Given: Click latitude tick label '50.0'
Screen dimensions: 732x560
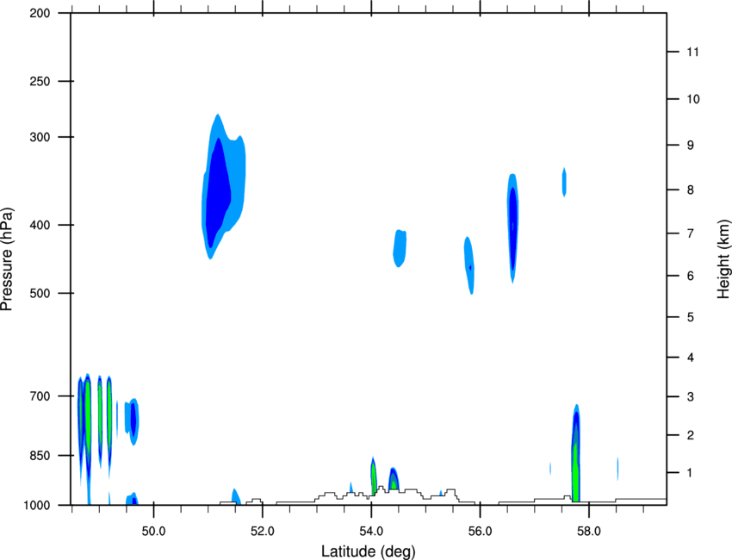Looking at the screenshot, I should coord(153,532).
